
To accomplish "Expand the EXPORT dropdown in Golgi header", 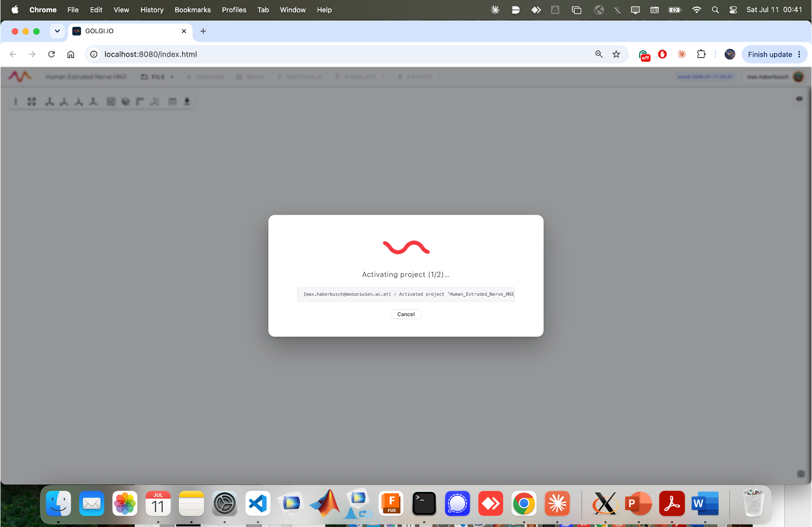I will coord(419,77).
